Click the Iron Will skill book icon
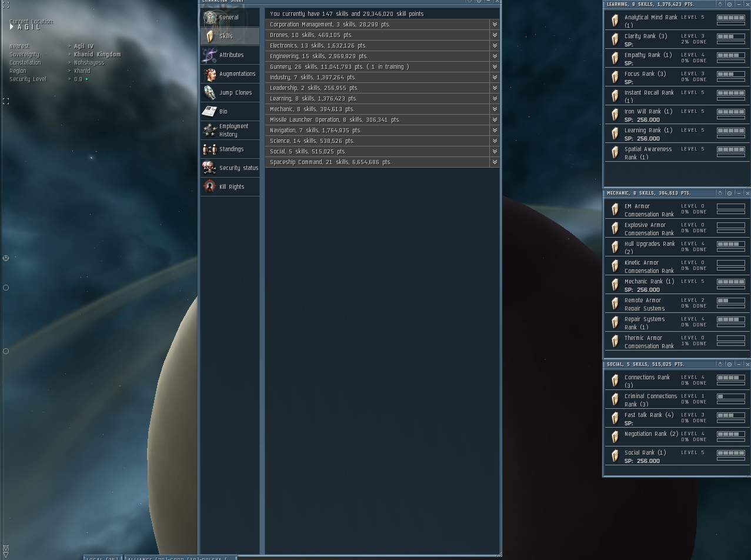The height and width of the screenshot is (560, 751). pyautogui.click(x=615, y=115)
